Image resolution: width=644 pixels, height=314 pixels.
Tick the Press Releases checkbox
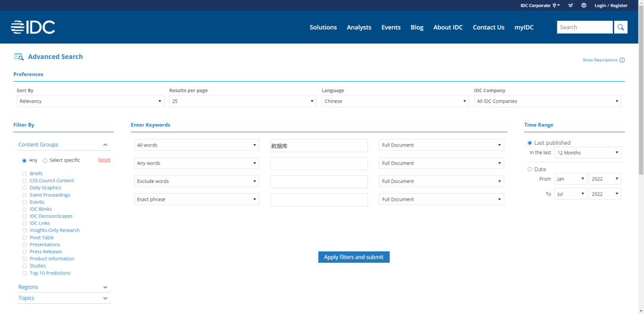click(x=25, y=251)
